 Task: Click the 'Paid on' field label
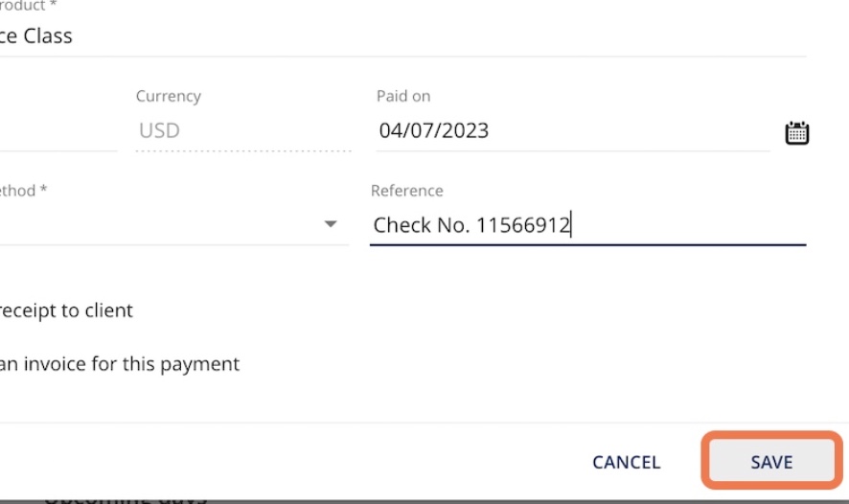tap(403, 96)
